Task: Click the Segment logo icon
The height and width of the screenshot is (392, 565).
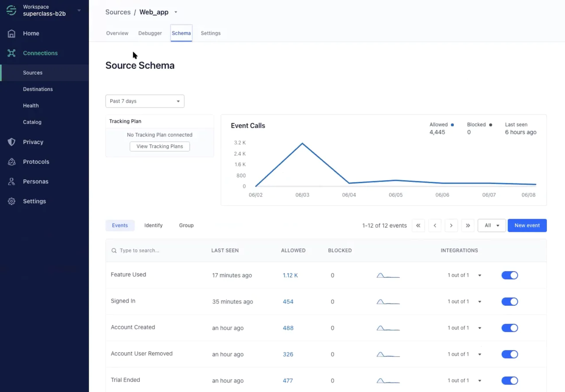Action: tap(12, 11)
